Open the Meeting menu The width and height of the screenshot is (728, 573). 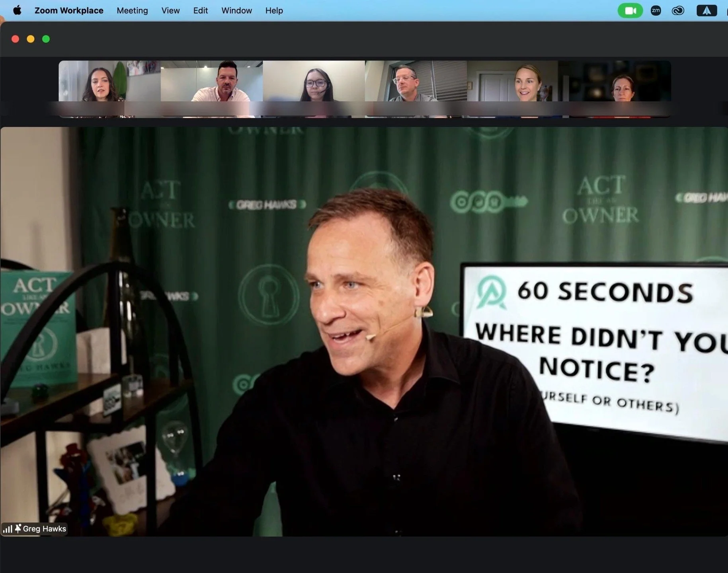pyautogui.click(x=132, y=10)
